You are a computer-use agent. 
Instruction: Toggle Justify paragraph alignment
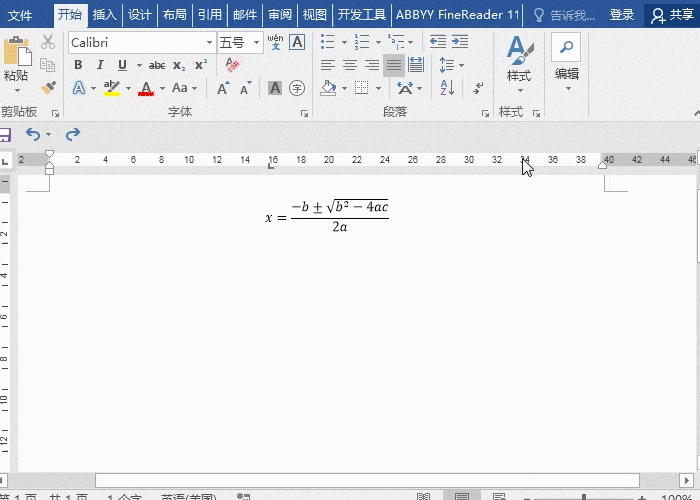394,65
